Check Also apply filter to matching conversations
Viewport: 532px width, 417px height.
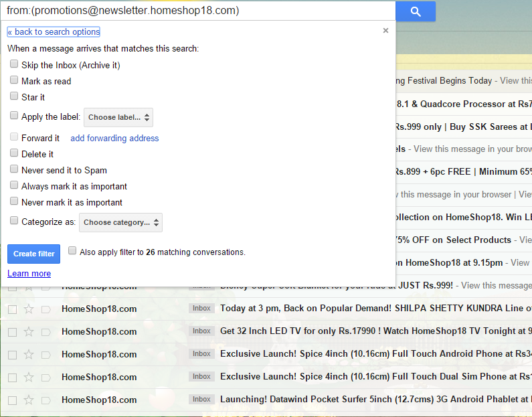coord(72,251)
